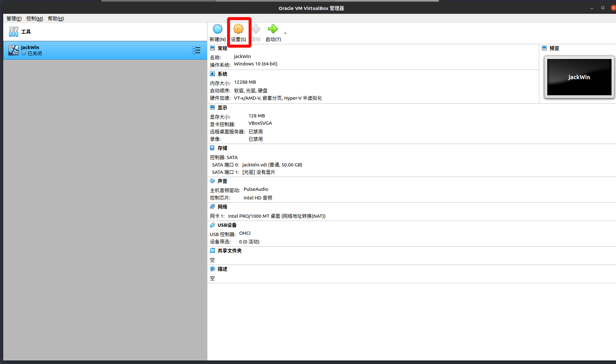This screenshot has width=616, height=364.
Task: Click 控制器: SATA storage line
Action: point(224,157)
